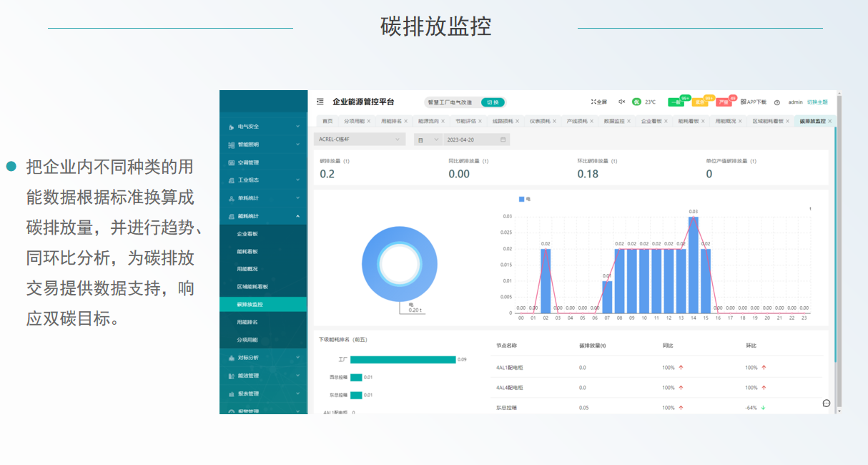Close the 分项用能 tab
The height and width of the screenshot is (465, 868).
369,122
